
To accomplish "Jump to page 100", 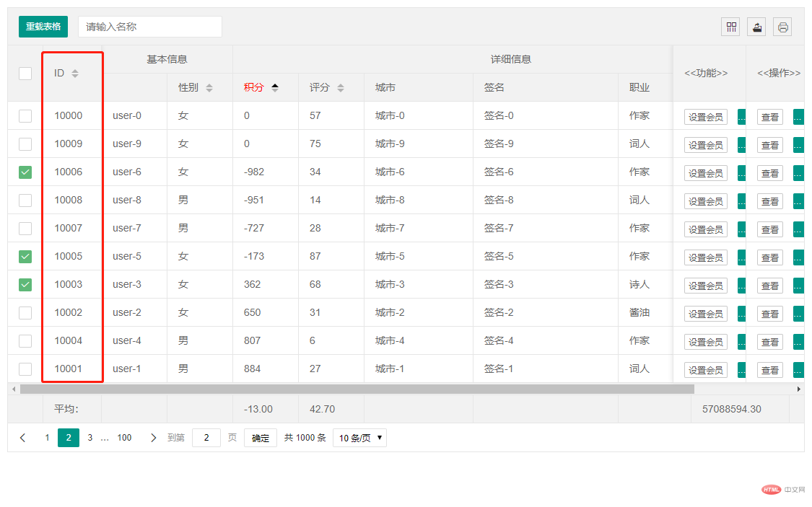I will pos(124,438).
